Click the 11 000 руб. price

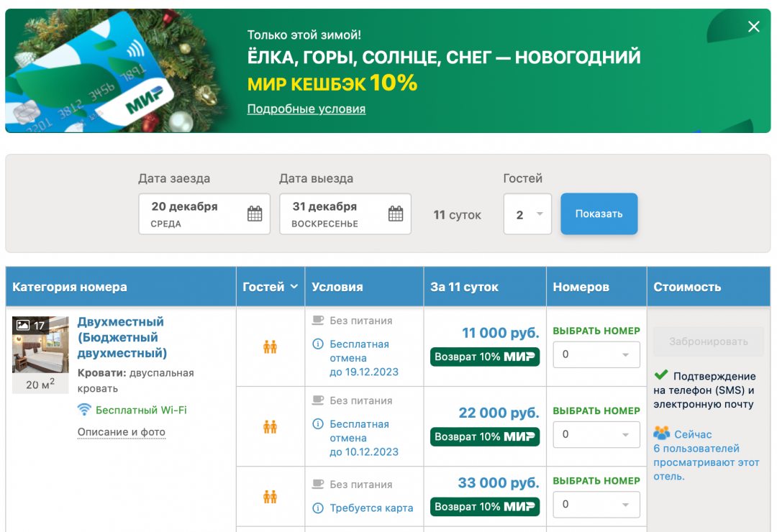pos(501,333)
